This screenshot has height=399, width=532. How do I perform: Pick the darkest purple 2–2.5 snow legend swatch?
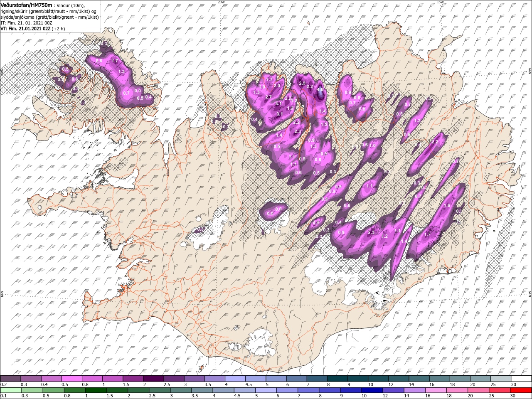(153, 378)
